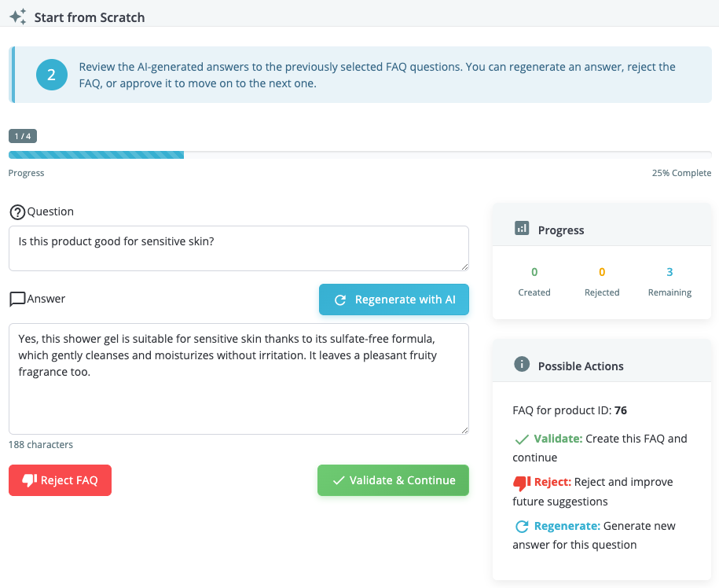Click the info icon next to Possible Actions
Viewport: 719px width, 588px height.
click(522, 365)
